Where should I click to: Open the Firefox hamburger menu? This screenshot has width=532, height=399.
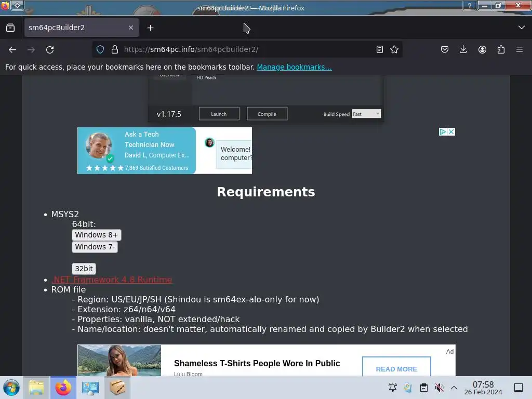point(520,49)
